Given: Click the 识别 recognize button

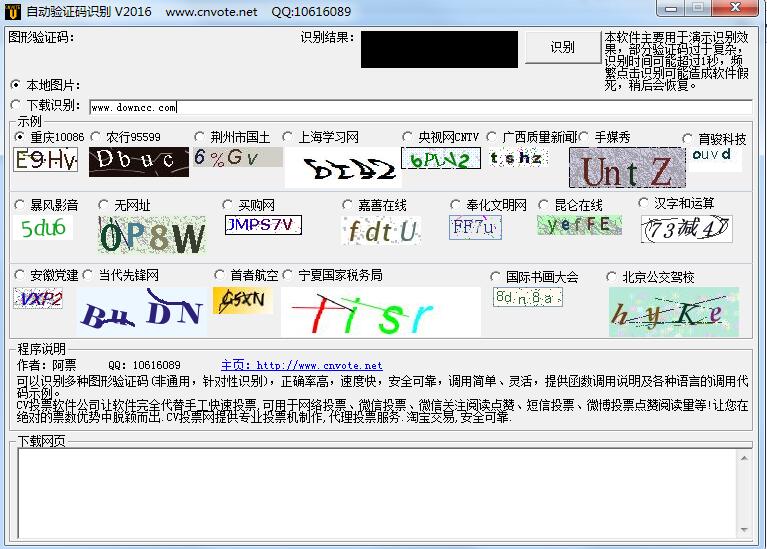Looking at the screenshot, I should (563, 47).
